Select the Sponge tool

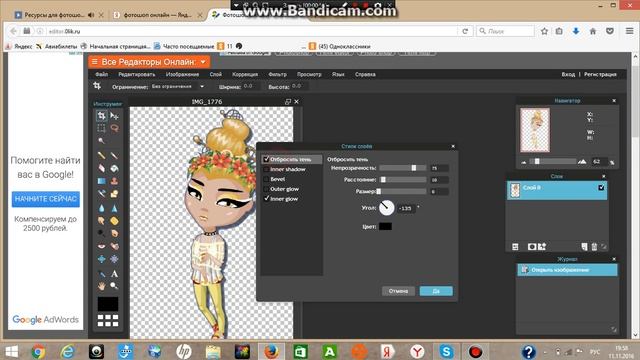pyautogui.click(x=114, y=221)
